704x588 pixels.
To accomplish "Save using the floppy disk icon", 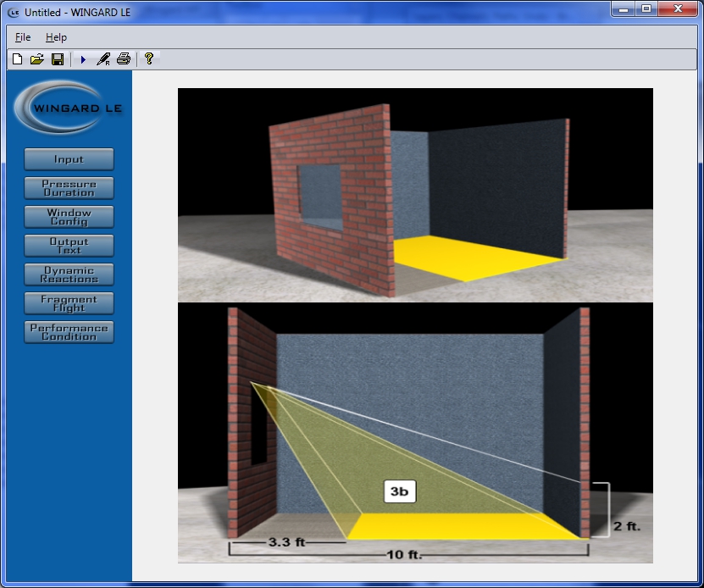I will pyautogui.click(x=58, y=59).
